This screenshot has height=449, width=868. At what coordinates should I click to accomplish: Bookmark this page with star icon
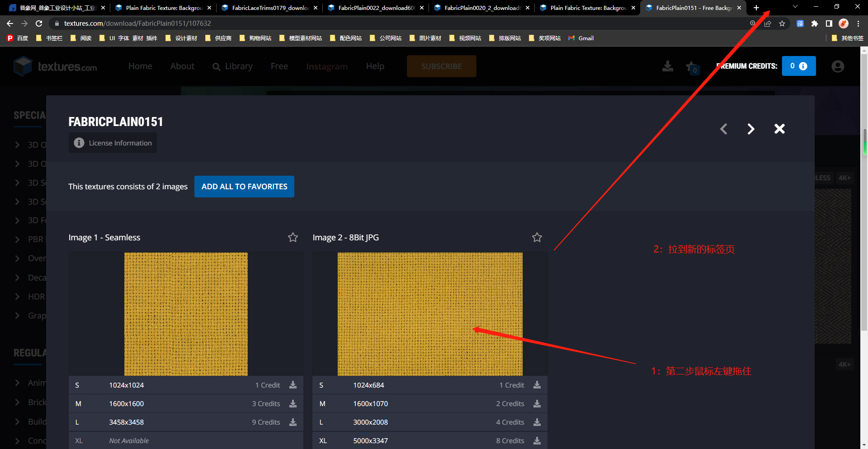coord(782,23)
